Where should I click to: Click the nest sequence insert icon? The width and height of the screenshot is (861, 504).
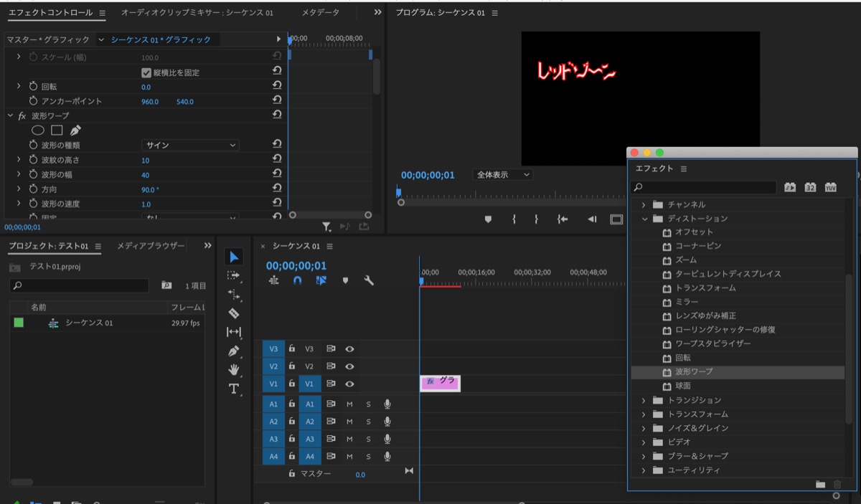(273, 281)
